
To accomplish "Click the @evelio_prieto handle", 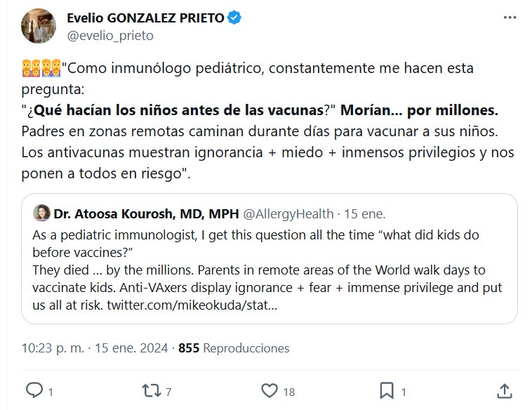I will 109,35.
